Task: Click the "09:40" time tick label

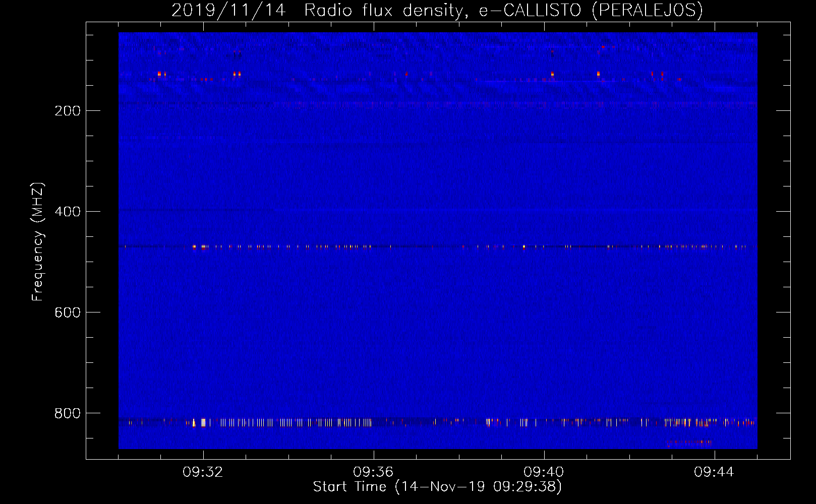Action: 544,472
